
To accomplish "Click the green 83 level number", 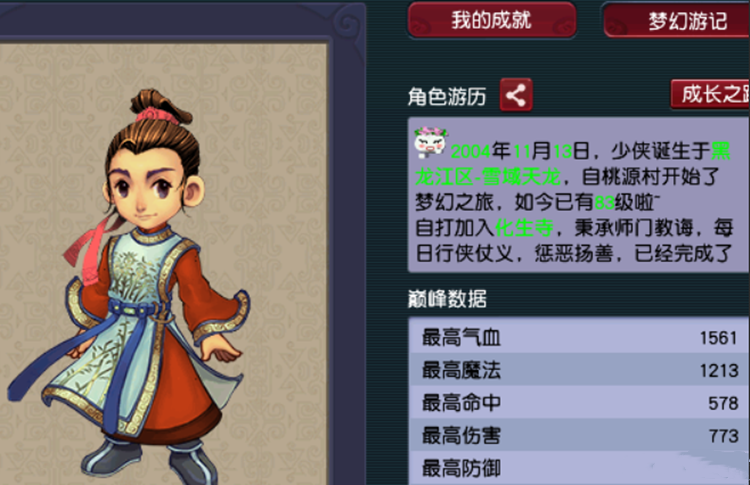I will point(604,203).
